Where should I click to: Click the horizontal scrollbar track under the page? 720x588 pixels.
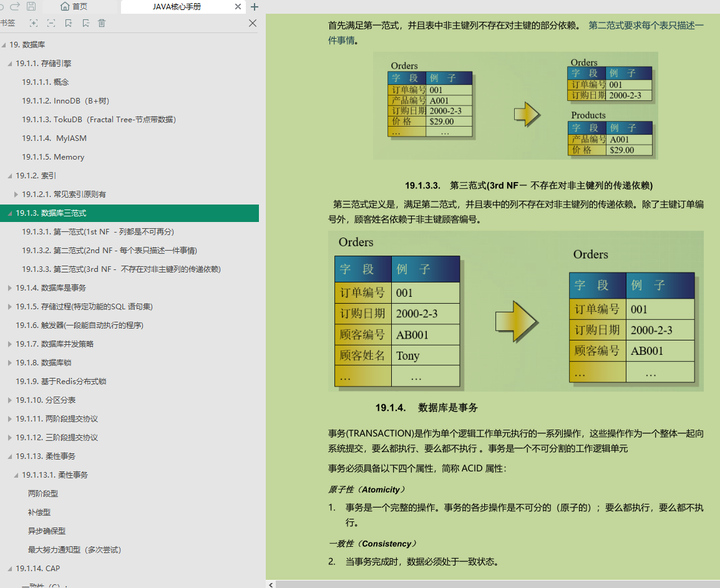tap(497, 584)
